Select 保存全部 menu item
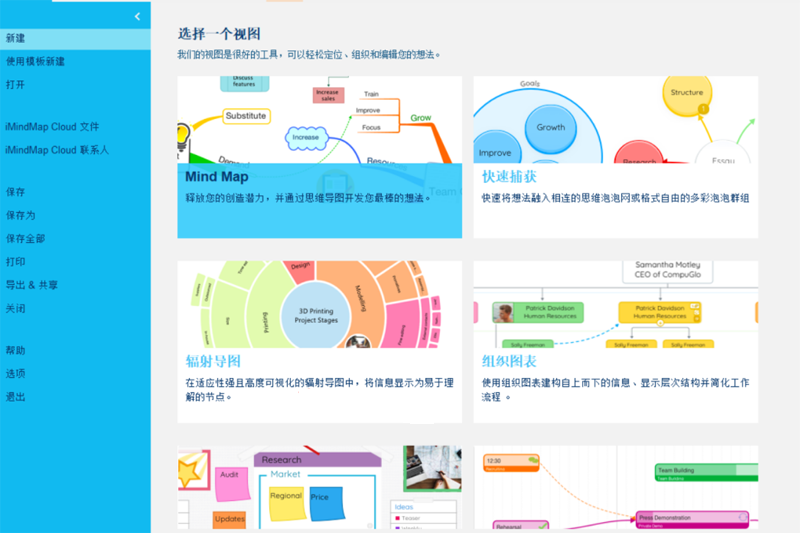 (x=75, y=239)
